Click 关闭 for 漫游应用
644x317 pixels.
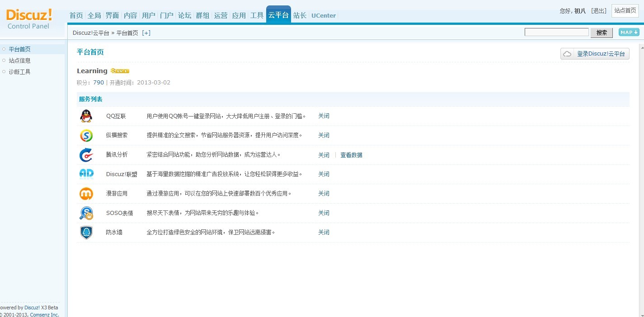[324, 194]
